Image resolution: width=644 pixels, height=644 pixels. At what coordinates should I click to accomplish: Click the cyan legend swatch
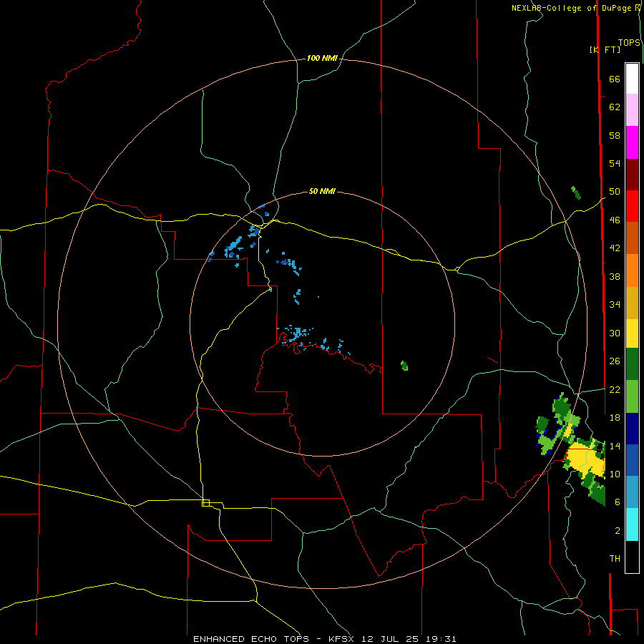tap(632, 525)
